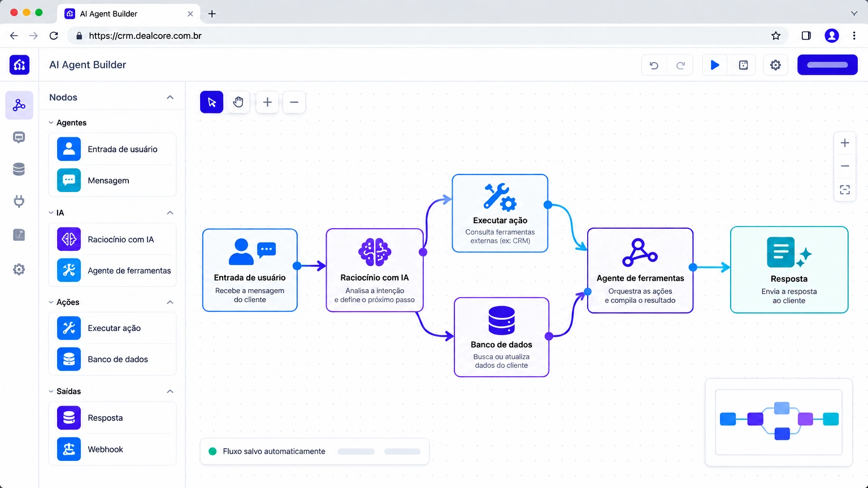The image size is (868, 488).
Task: Open the left sidebar settings gear
Action: [x=19, y=269]
